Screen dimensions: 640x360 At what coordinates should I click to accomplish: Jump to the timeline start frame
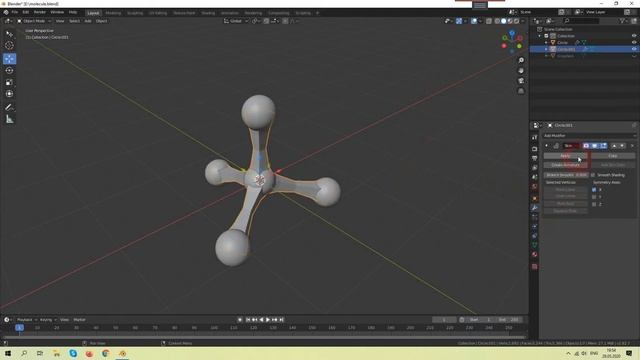click(x=248, y=320)
